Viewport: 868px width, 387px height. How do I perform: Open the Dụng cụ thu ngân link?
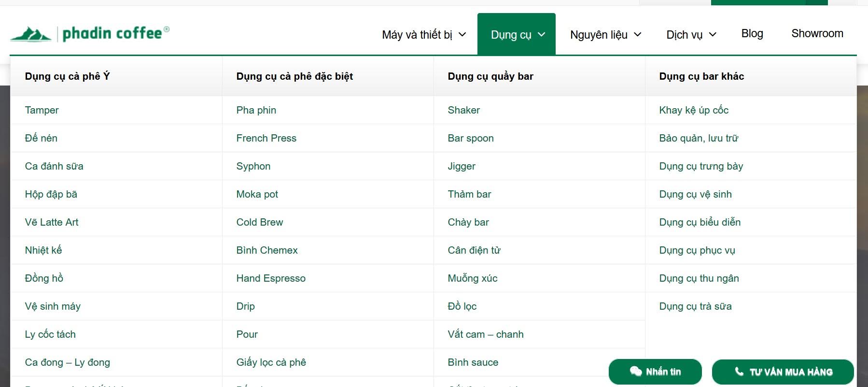[x=699, y=278]
